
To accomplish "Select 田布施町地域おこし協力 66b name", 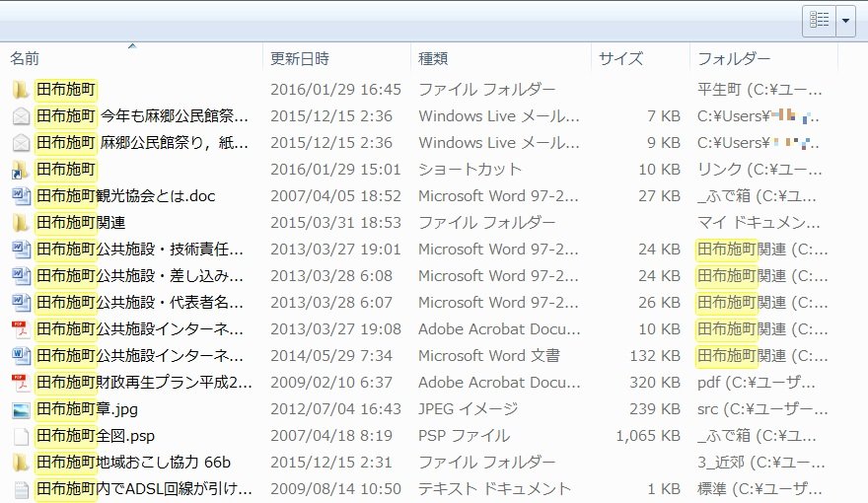I will click(133, 462).
